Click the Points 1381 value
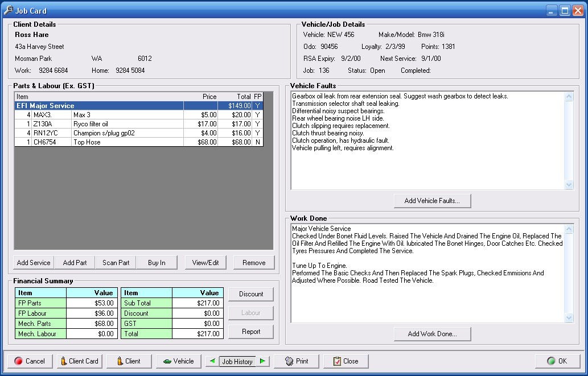 (x=448, y=47)
